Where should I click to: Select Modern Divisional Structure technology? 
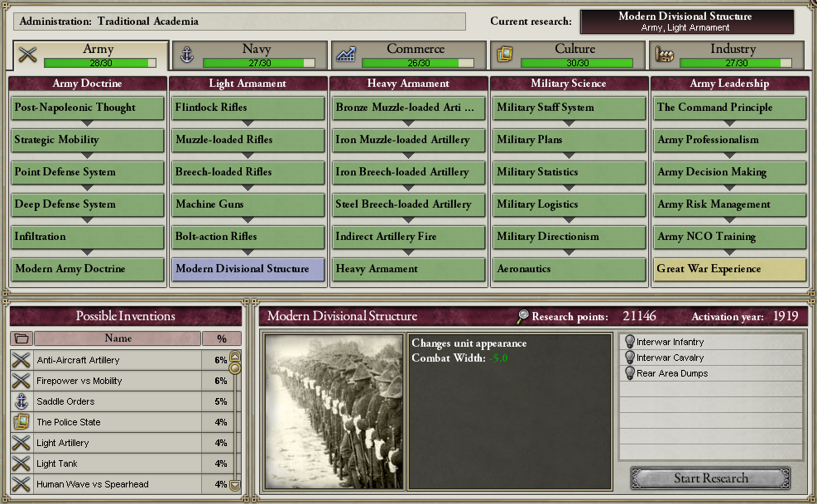pos(248,269)
